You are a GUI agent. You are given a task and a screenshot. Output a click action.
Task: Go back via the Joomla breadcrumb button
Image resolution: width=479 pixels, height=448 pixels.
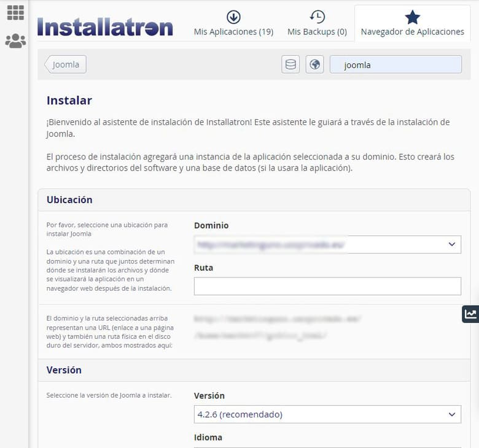(65, 64)
